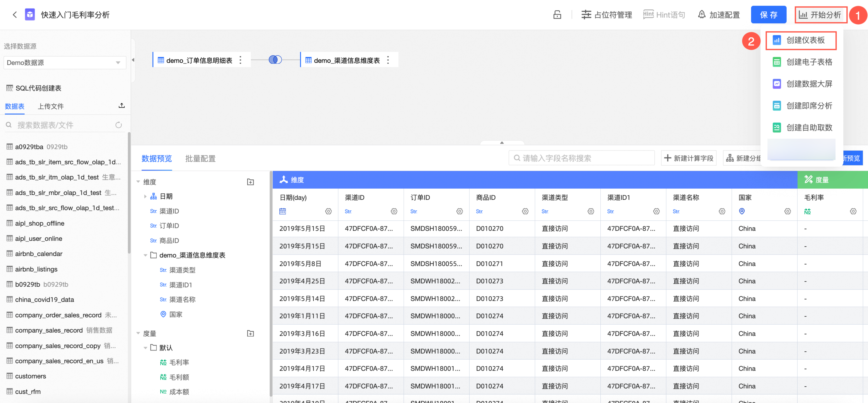Select 毛利额 measure in tree
The width and height of the screenshot is (868, 403).
179,377
